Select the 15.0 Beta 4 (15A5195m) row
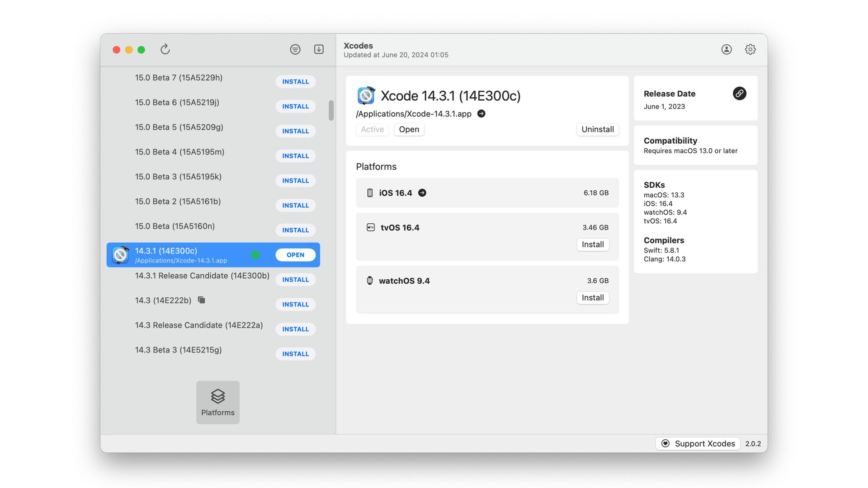This screenshot has width=868, height=488. click(213, 155)
